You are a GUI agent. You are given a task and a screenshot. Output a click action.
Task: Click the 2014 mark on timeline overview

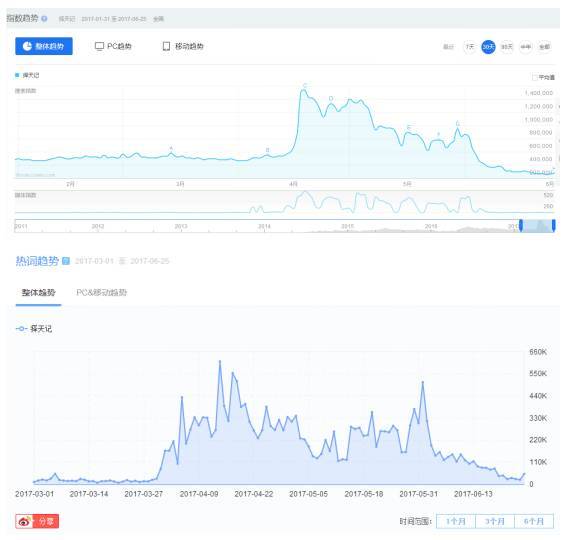coord(264,226)
